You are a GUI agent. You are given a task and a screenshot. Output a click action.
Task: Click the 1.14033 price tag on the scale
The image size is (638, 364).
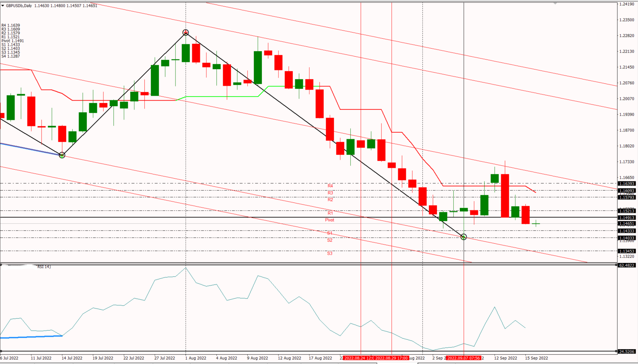click(627, 238)
